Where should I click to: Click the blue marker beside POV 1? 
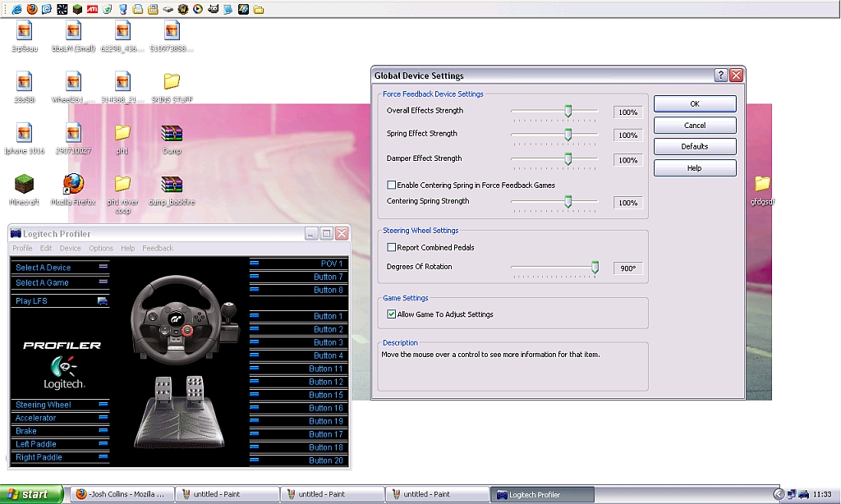click(255, 263)
